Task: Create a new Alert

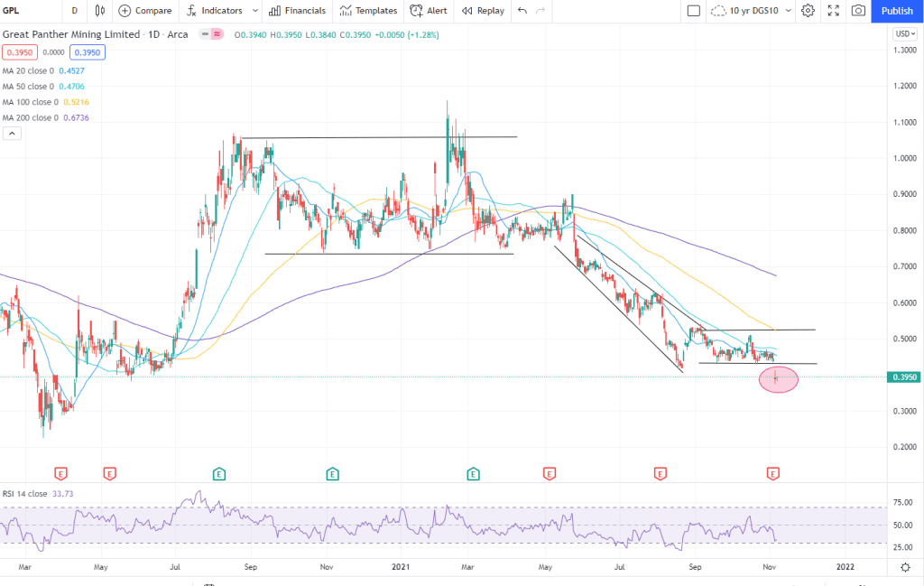Action: (428, 11)
